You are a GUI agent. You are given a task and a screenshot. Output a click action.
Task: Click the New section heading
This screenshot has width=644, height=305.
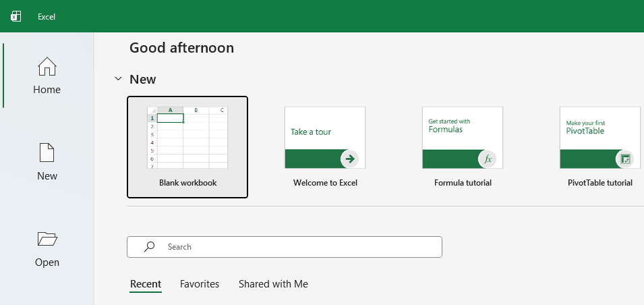(x=142, y=79)
